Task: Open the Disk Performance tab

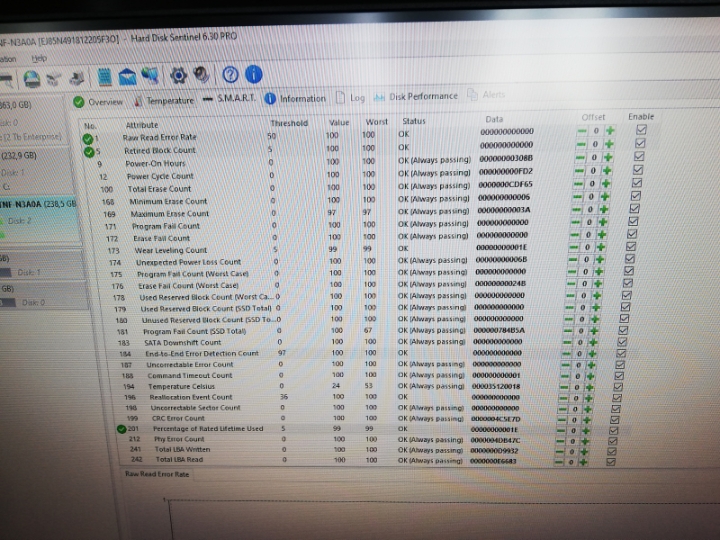Action: tap(416, 96)
